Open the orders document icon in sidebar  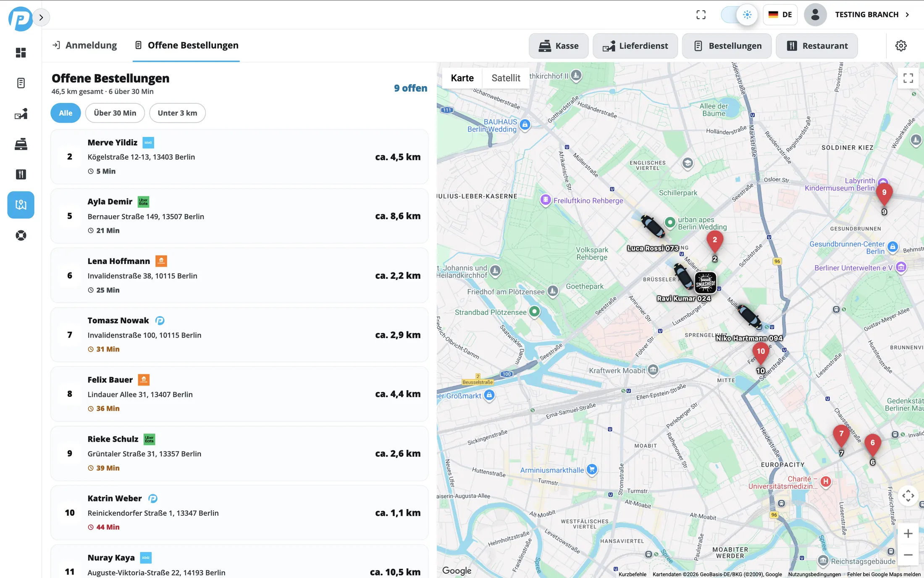tap(21, 83)
